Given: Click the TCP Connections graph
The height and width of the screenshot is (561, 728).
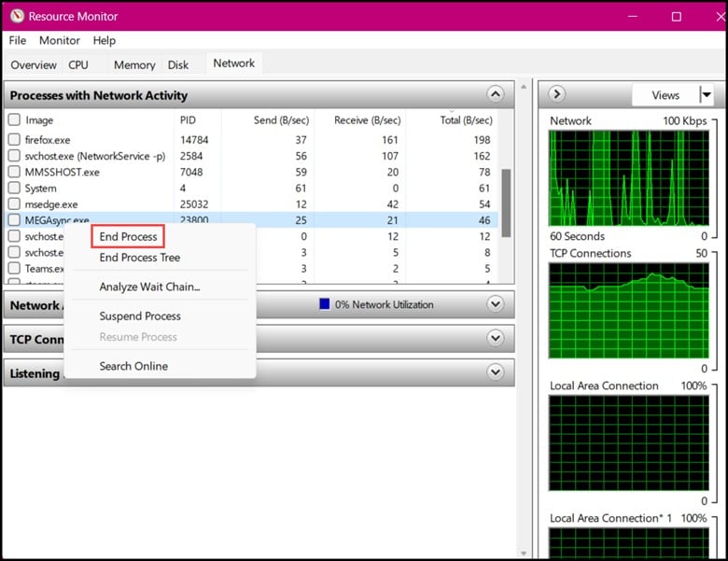Looking at the screenshot, I should pyautogui.click(x=629, y=311).
